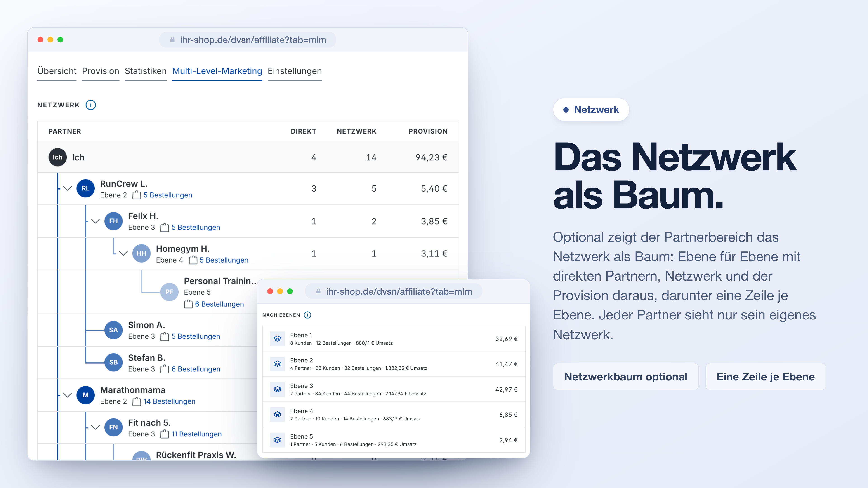Click the DIREKT column header
Viewport: 868px width, 488px height.
[303, 131]
